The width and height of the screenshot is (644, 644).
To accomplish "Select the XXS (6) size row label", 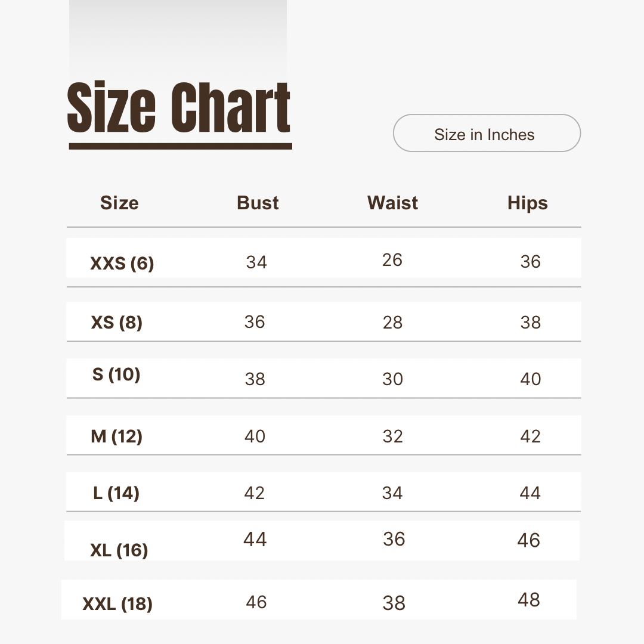I will [122, 264].
